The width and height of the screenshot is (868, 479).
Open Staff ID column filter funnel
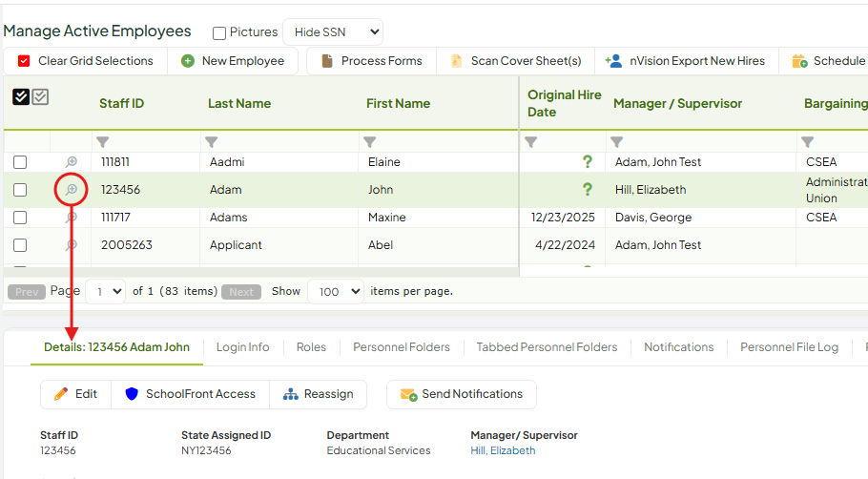pos(102,142)
